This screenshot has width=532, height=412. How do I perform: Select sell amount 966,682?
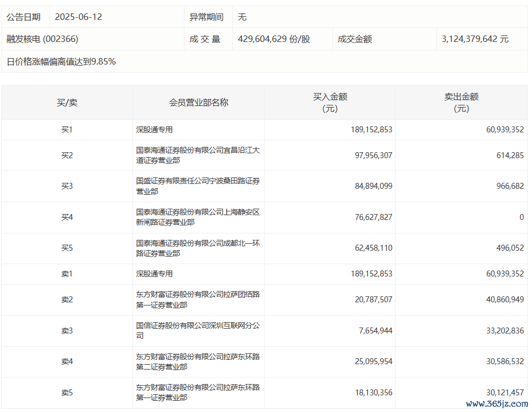click(510, 186)
